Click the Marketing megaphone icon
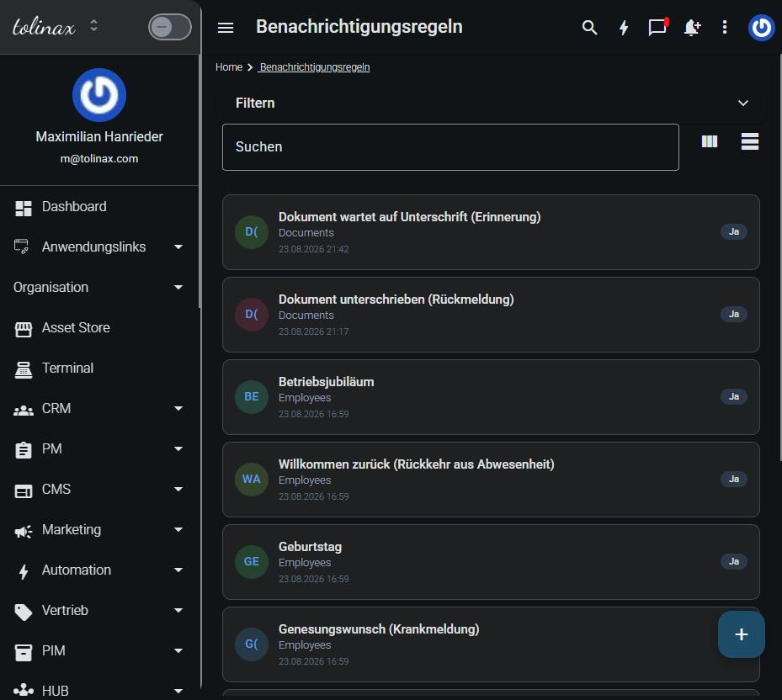 click(x=24, y=532)
